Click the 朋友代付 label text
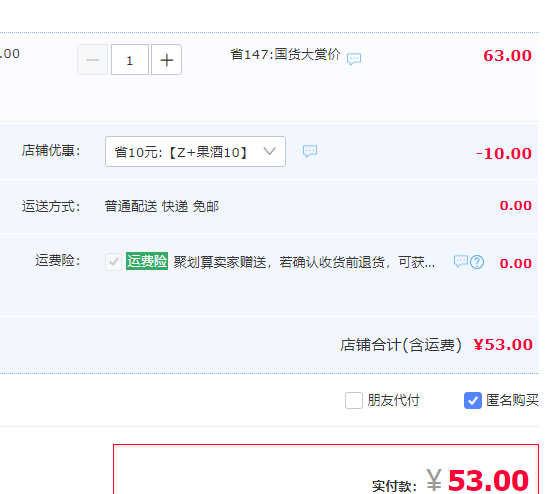 (394, 400)
